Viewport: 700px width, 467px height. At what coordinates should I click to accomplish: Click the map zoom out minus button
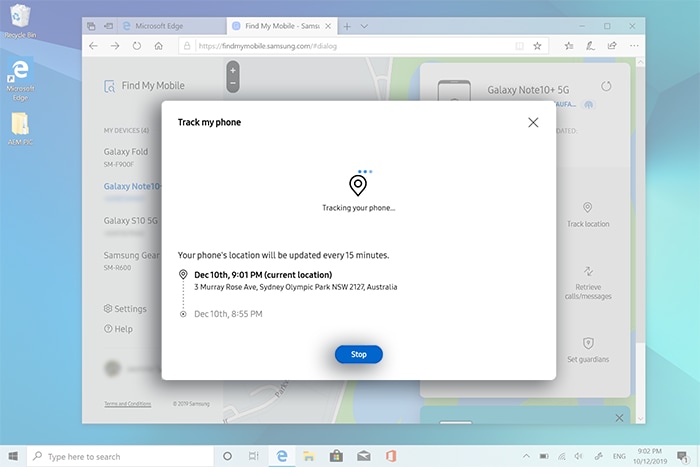233,83
